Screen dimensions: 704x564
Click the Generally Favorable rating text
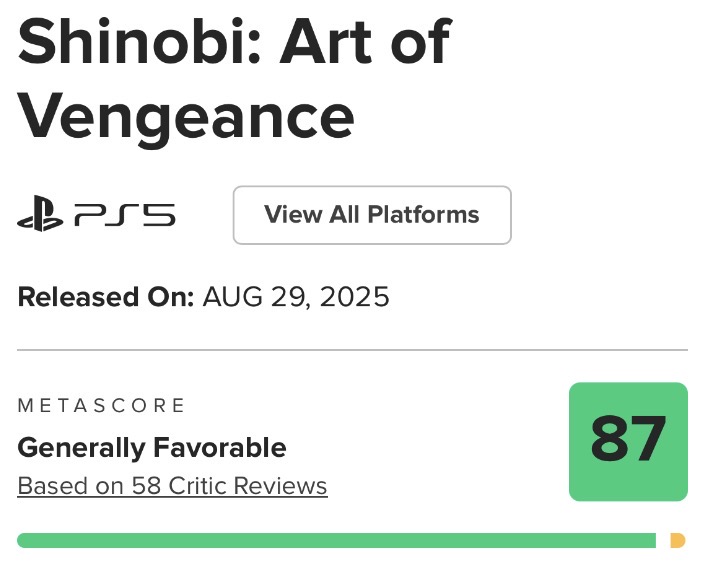[x=152, y=447]
